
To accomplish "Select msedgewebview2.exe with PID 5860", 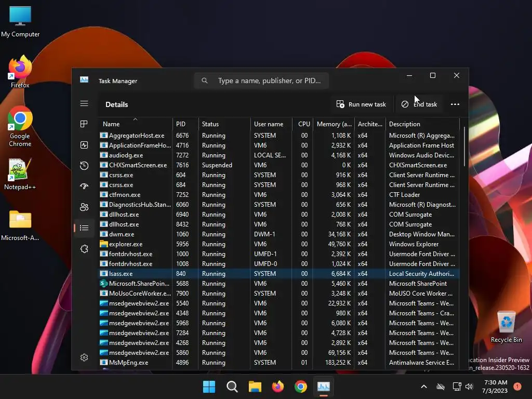I will 279,353.
